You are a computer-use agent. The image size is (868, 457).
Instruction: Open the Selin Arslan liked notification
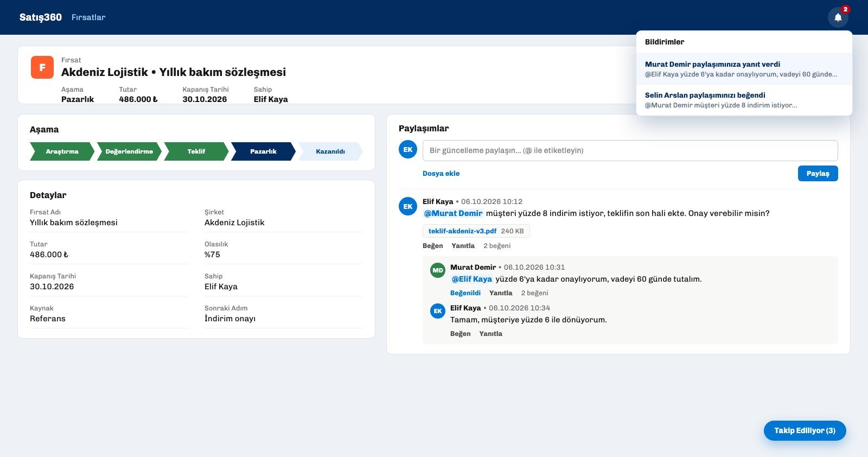tap(744, 100)
